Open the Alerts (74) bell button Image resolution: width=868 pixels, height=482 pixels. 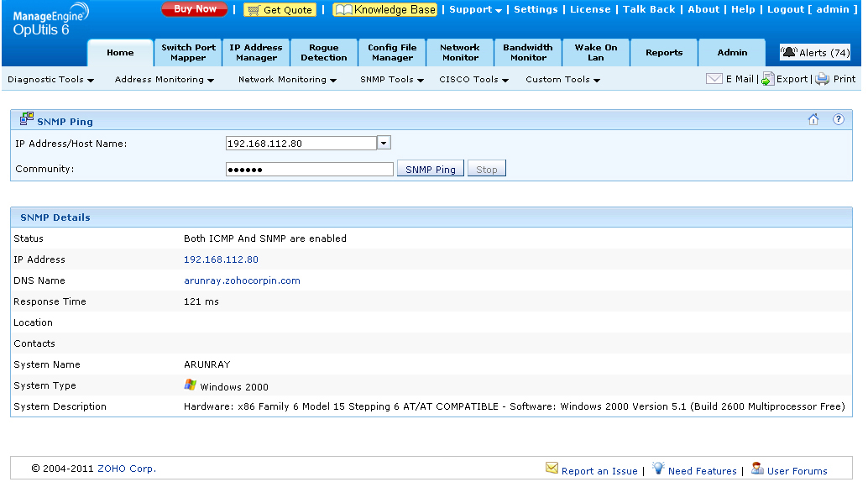815,53
